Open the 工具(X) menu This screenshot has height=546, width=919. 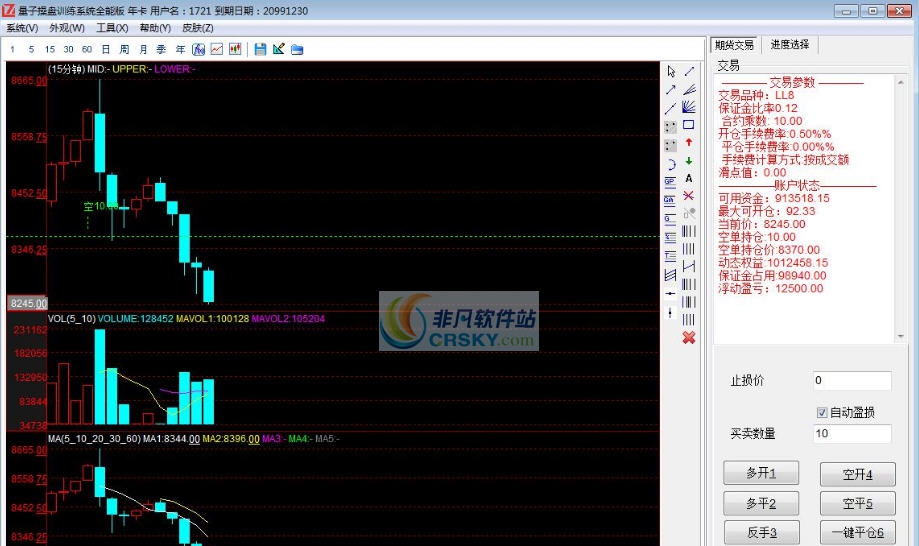pos(112,28)
